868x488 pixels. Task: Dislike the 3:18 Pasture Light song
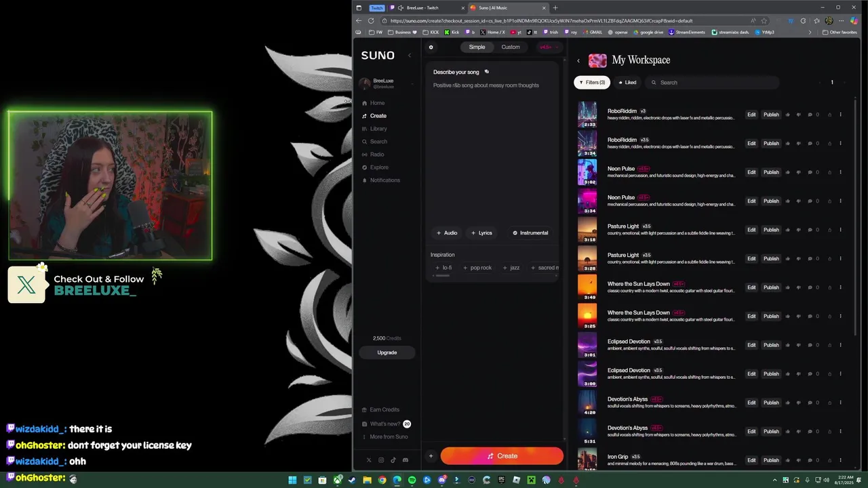(x=798, y=230)
